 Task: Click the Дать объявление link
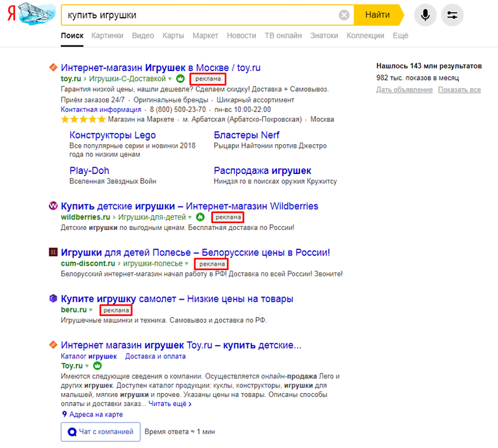pyautogui.click(x=404, y=90)
